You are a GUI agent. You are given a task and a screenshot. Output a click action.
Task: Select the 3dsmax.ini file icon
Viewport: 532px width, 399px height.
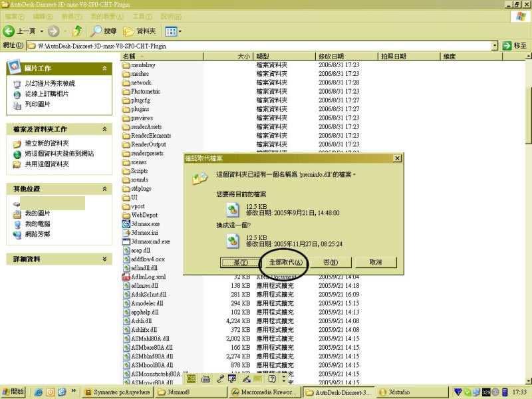click(x=126, y=233)
